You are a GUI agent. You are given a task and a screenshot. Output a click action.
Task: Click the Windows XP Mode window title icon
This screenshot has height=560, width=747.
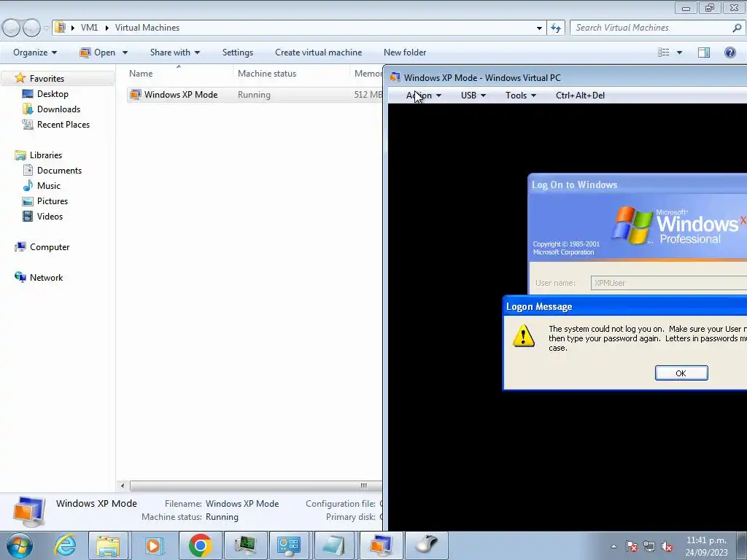point(395,77)
